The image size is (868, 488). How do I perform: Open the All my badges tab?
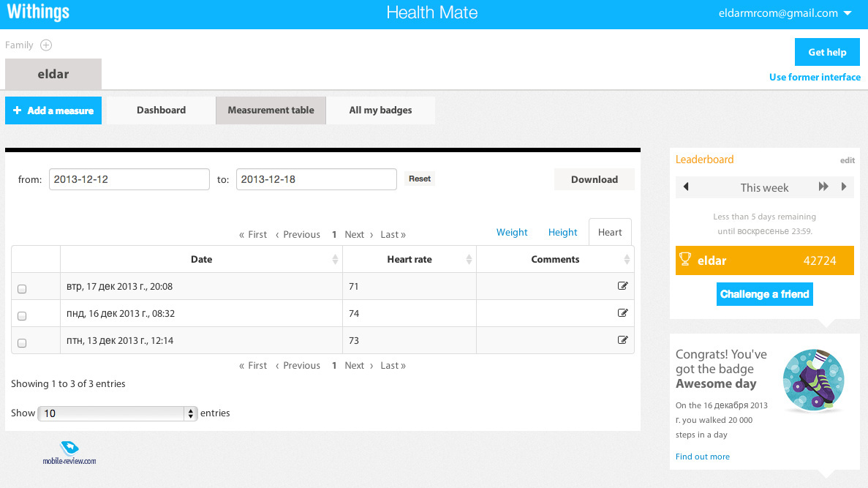click(380, 110)
